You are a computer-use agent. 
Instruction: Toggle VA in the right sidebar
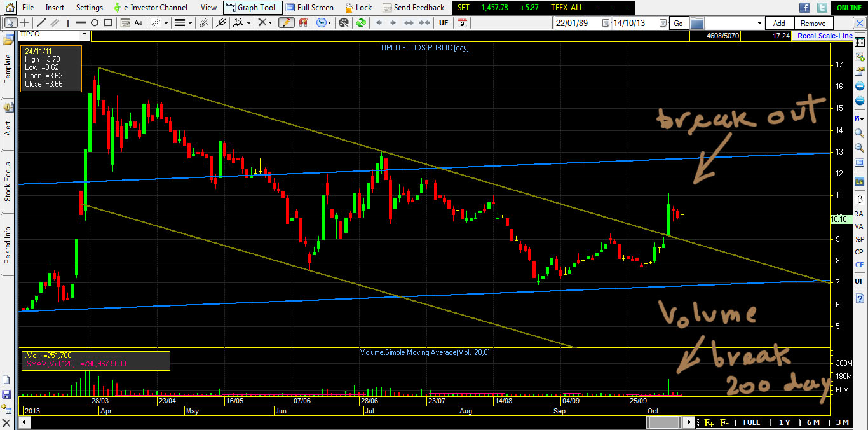pos(859,226)
